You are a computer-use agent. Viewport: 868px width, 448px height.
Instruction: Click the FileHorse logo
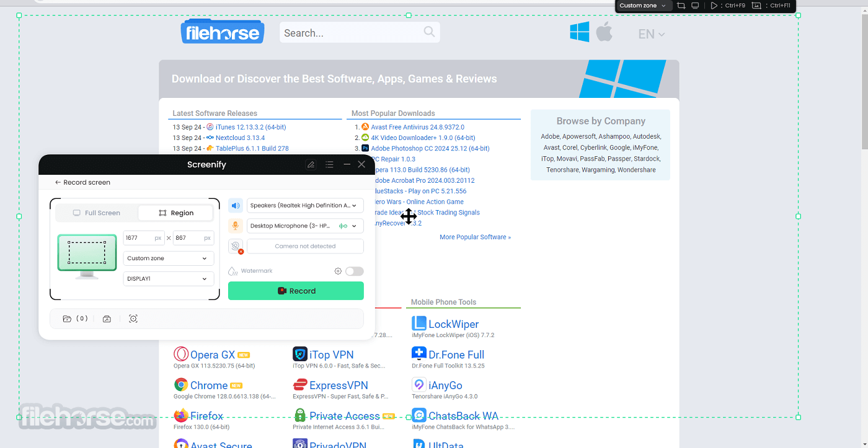[x=223, y=32]
